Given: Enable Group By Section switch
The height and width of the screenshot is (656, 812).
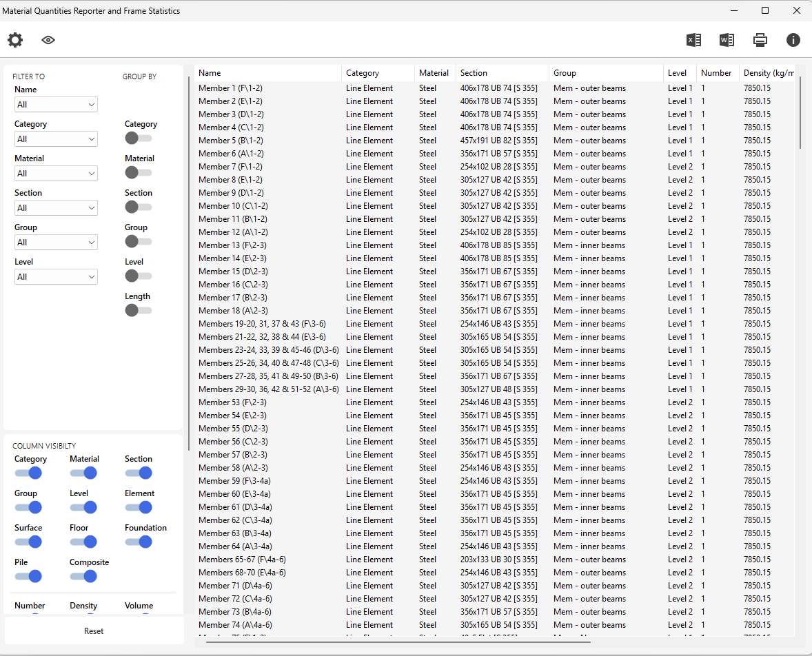Looking at the screenshot, I should 138,207.
